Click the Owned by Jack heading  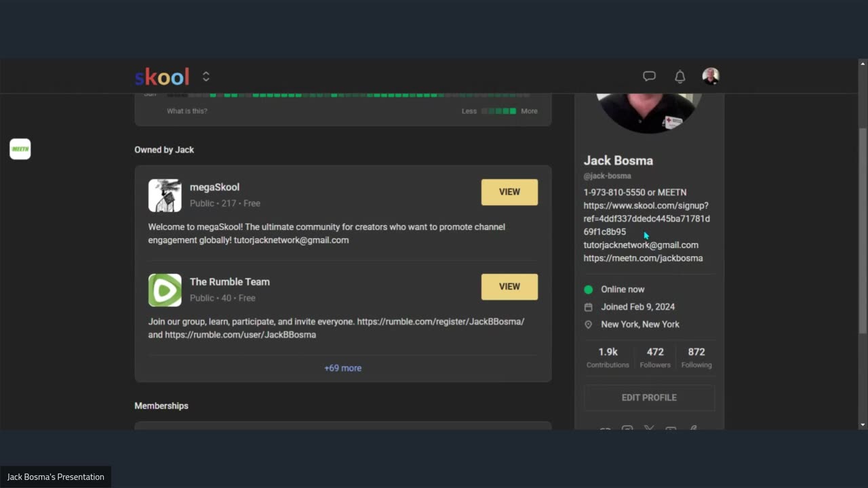164,150
